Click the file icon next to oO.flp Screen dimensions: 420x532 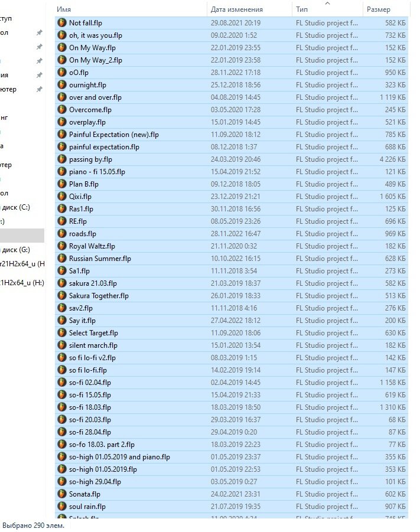[62, 72]
